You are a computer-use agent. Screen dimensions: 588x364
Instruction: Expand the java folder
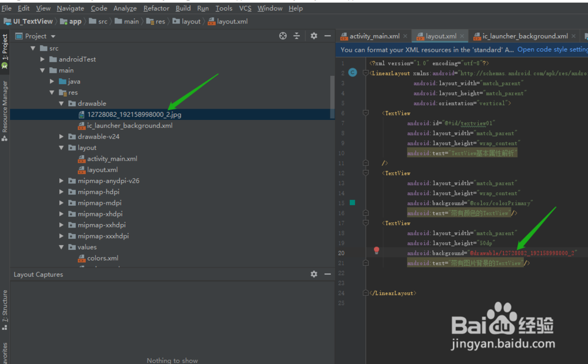pos(52,81)
